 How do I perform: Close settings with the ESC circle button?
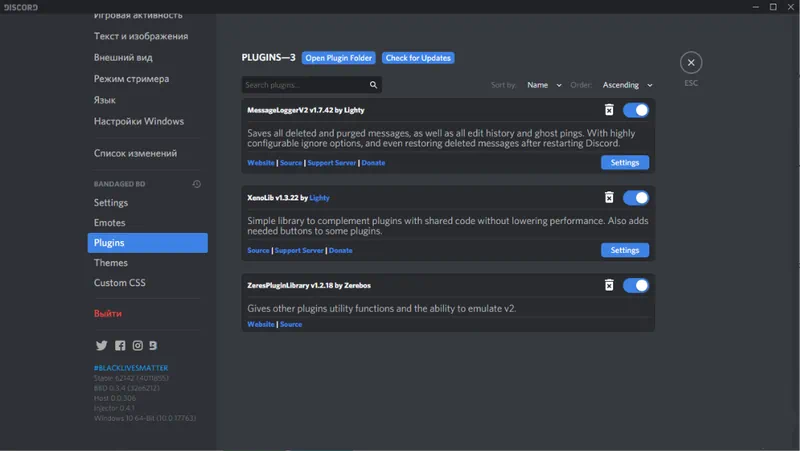click(x=690, y=63)
